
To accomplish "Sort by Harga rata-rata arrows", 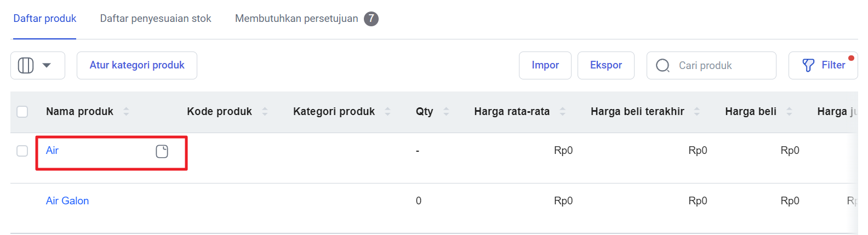I will [562, 111].
